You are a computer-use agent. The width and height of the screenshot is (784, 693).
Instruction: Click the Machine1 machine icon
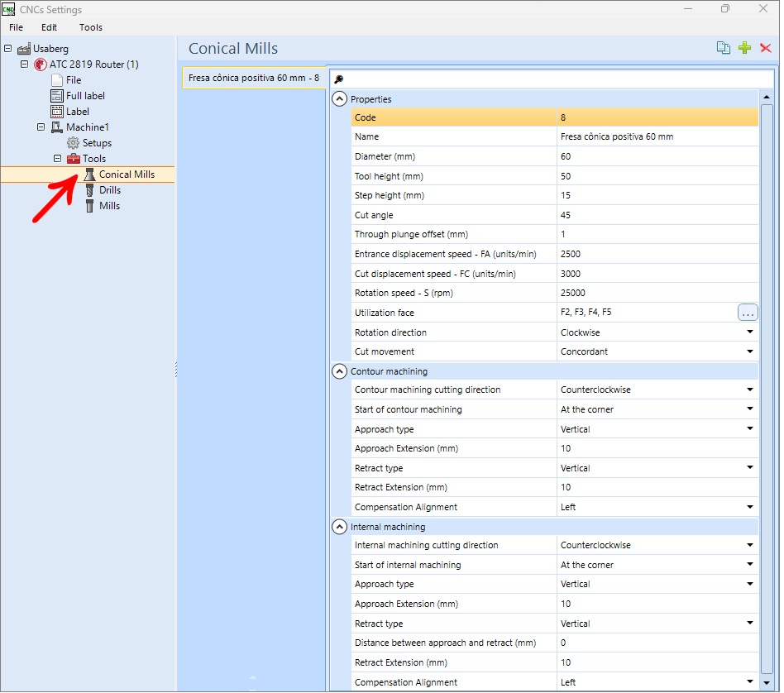(57, 127)
